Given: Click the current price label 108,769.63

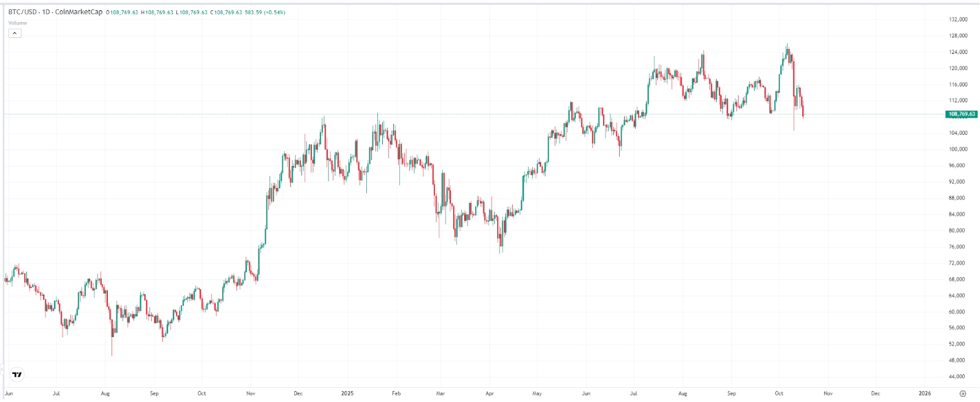Looking at the screenshot, I should (960, 113).
